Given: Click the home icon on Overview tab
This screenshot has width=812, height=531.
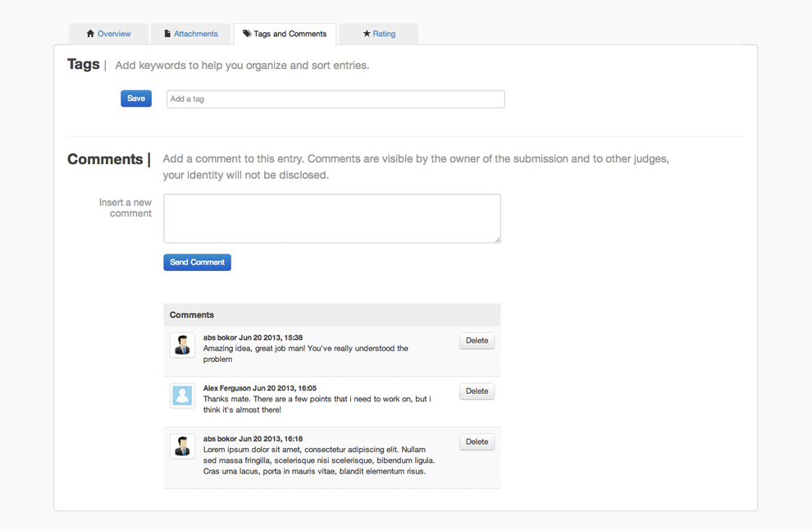Looking at the screenshot, I should tap(90, 34).
